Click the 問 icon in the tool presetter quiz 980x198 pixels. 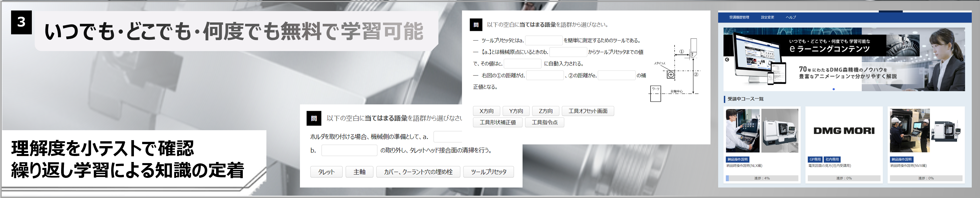[x=476, y=25]
